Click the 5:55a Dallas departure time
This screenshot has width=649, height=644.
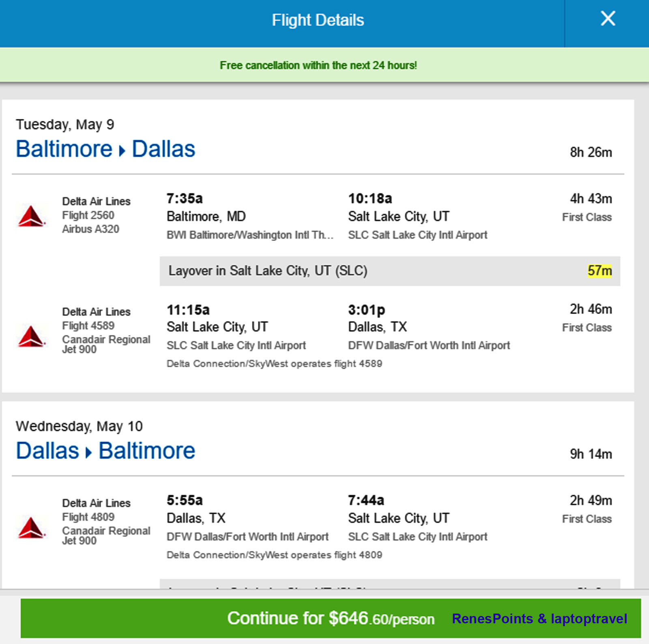(185, 500)
